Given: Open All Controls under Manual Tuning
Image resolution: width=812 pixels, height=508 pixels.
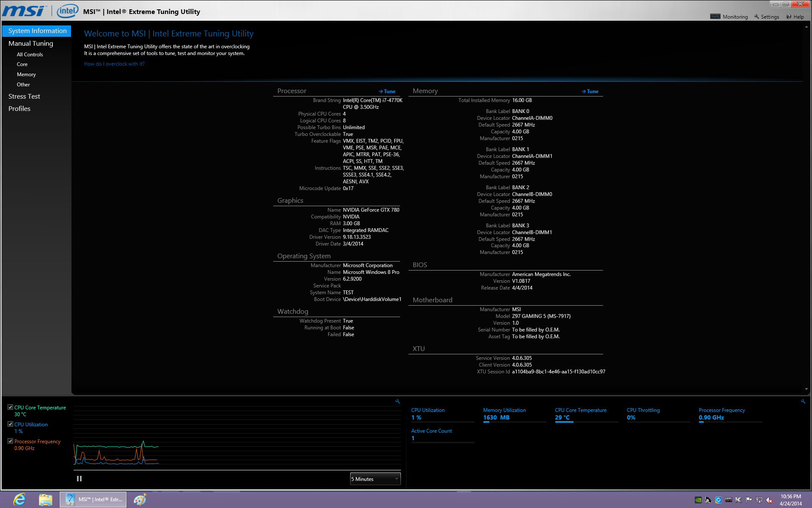Looking at the screenshot, I should coord(30,55).
